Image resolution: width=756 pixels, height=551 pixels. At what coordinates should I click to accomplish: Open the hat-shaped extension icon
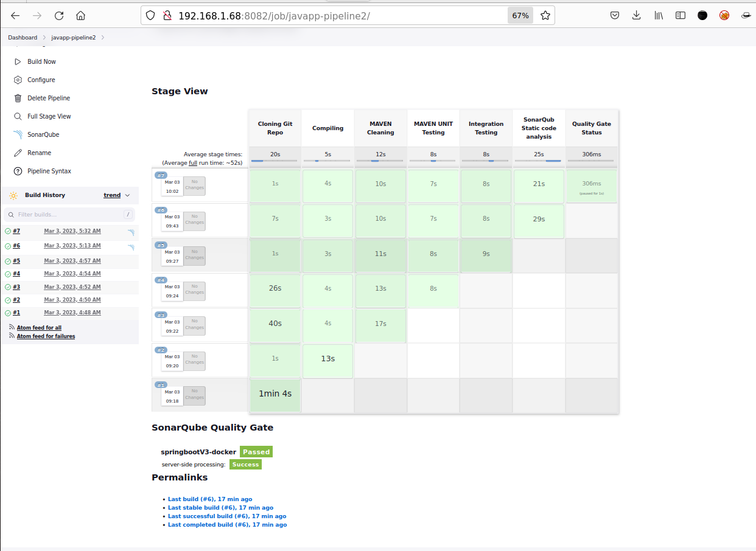click(x=746, y=16)
